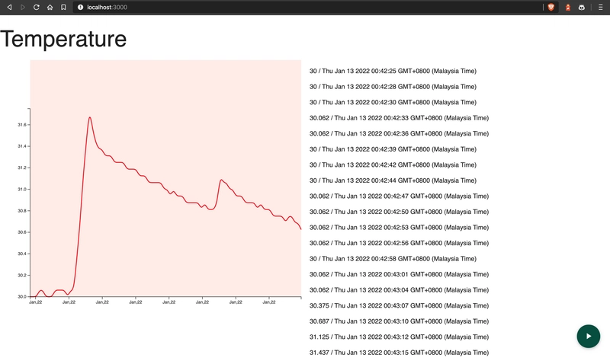
Task: Click the reading logged at 00:42:30
Action: click(393, 102)
